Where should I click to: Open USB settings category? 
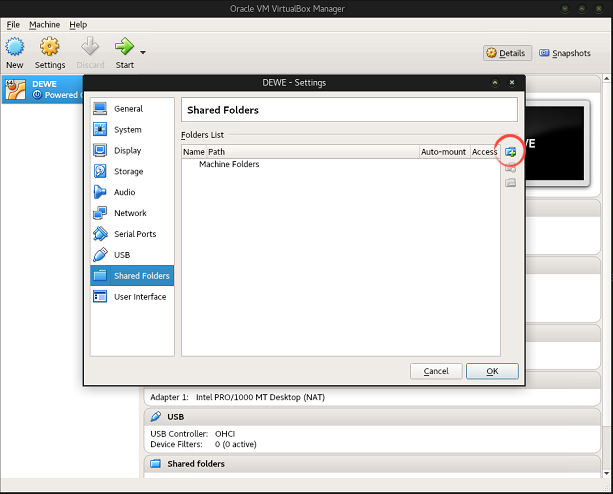(x=132, y=255)
